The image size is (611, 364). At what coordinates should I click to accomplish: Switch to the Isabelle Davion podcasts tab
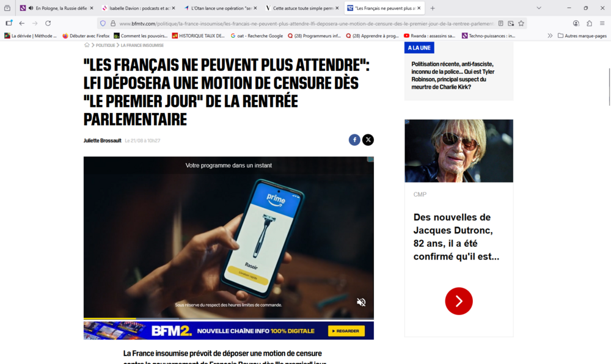pos(135,8)
